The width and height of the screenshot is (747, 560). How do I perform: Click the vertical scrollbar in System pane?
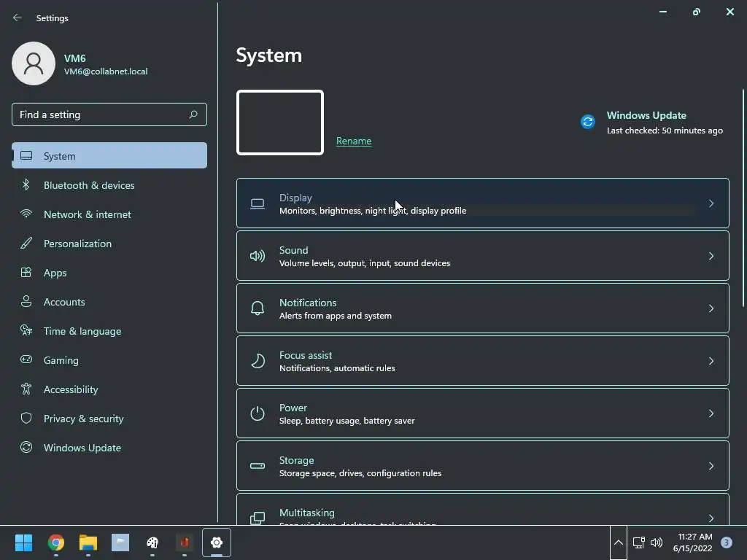click(x=743, y=198)
